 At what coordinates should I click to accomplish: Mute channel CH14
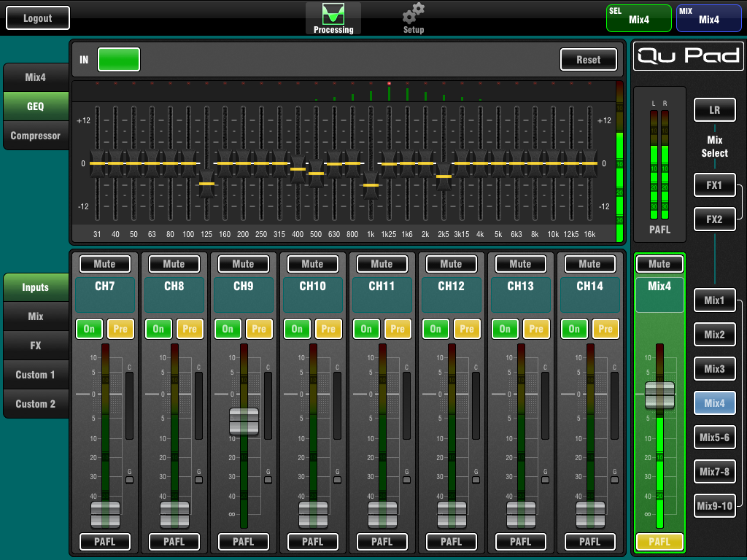[589, 264]
